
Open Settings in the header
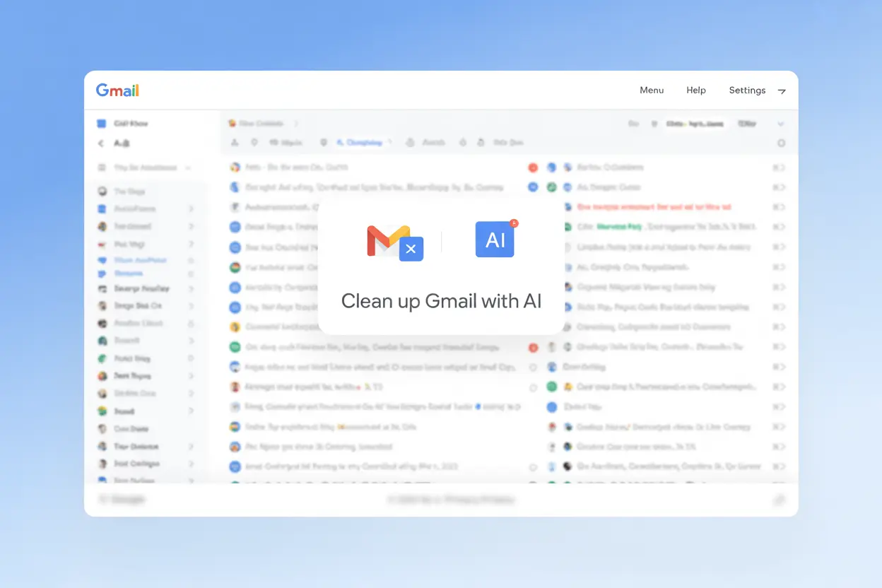pyautogui.click(x=747, y=90)
